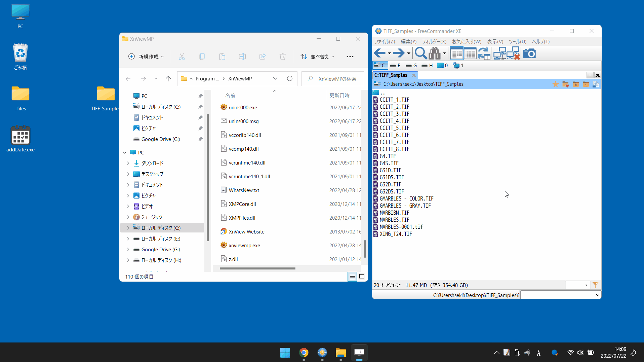Select the C:TIFF_Samples tab
The width and height of the screenshot is (644, 362).
(391, 75)
